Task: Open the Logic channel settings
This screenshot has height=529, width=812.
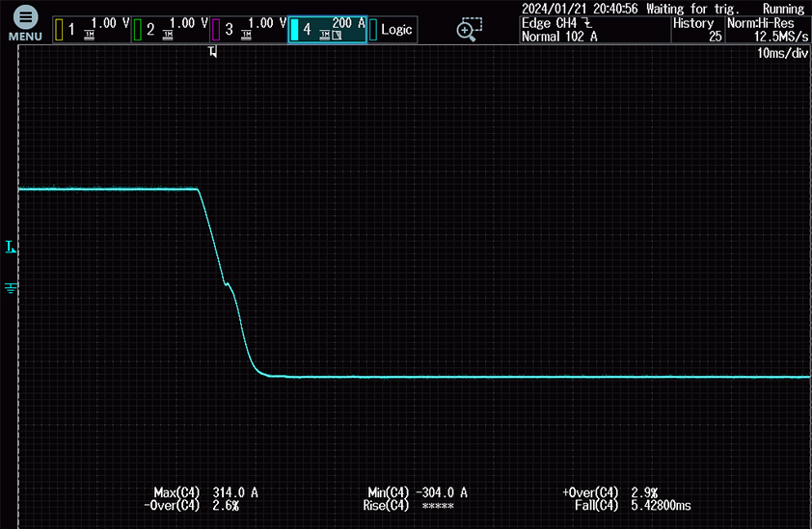Action: pyautogui.click(x=392, y=29)
